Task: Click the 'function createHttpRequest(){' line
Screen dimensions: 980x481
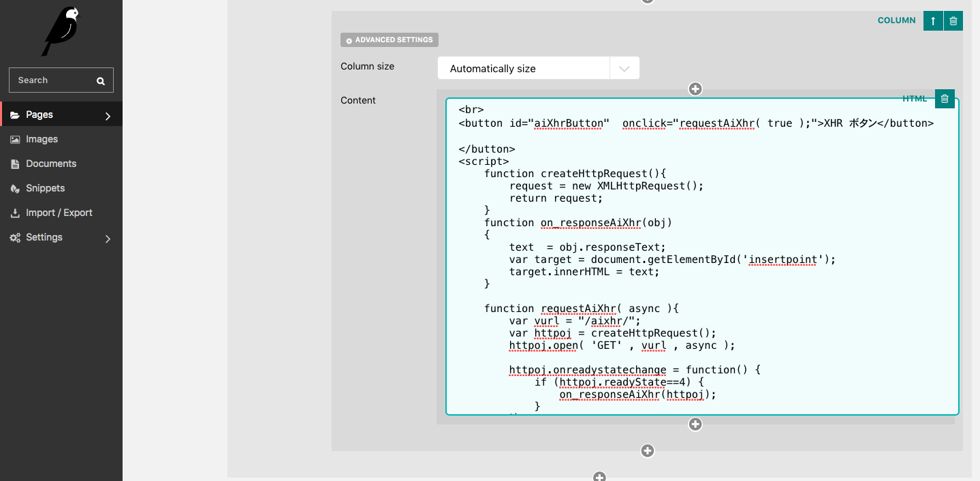Action: click(575, 174)
